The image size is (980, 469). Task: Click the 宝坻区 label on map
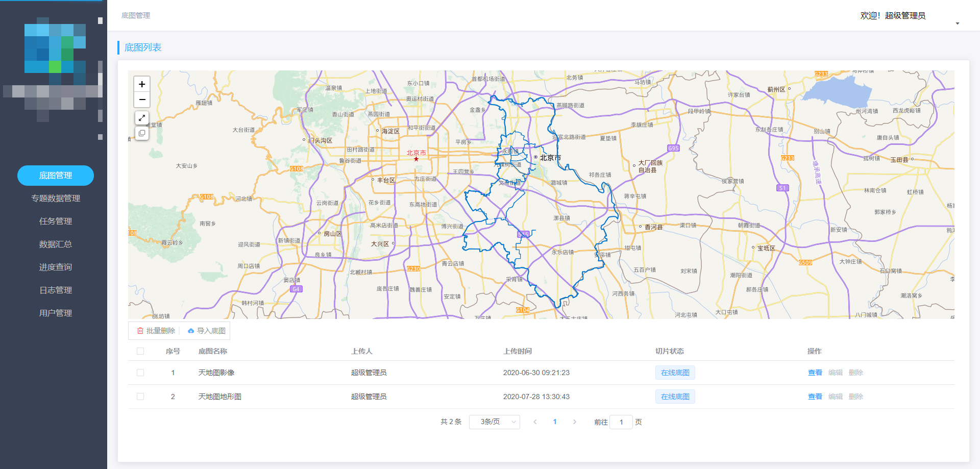(766, 248)
